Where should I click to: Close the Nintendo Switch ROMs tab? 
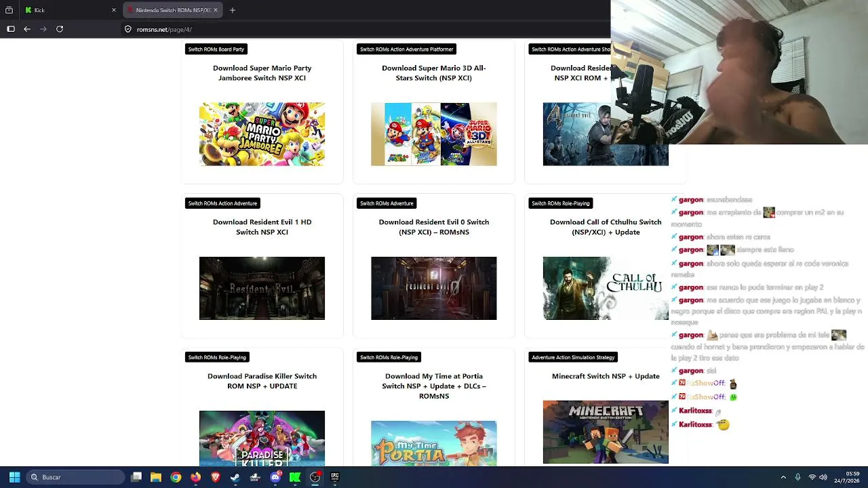[216, 10]
